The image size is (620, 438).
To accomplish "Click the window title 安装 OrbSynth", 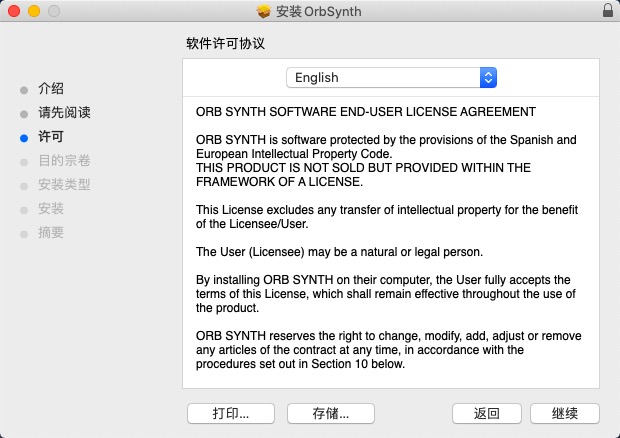I will click(319, 11).
